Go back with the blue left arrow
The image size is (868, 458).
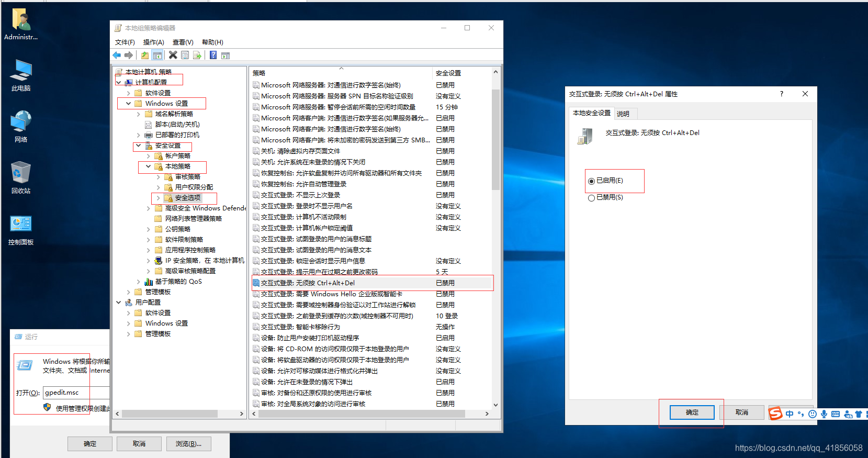click(117, 55)
